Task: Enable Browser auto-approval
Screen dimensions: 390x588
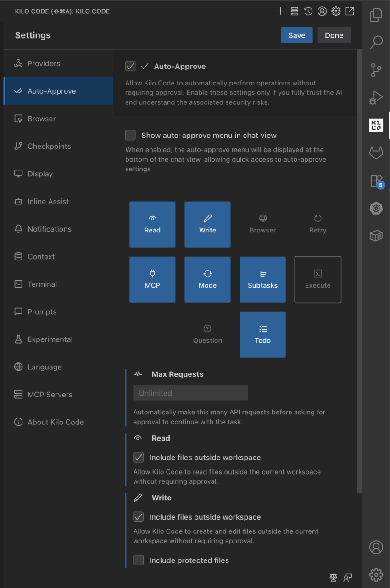Action: point(262,224)
